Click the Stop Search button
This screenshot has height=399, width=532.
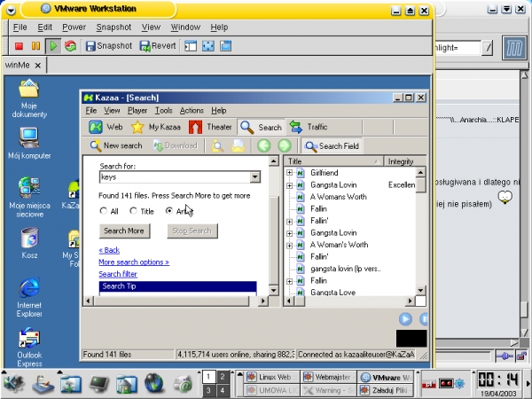tap(192, 231)
